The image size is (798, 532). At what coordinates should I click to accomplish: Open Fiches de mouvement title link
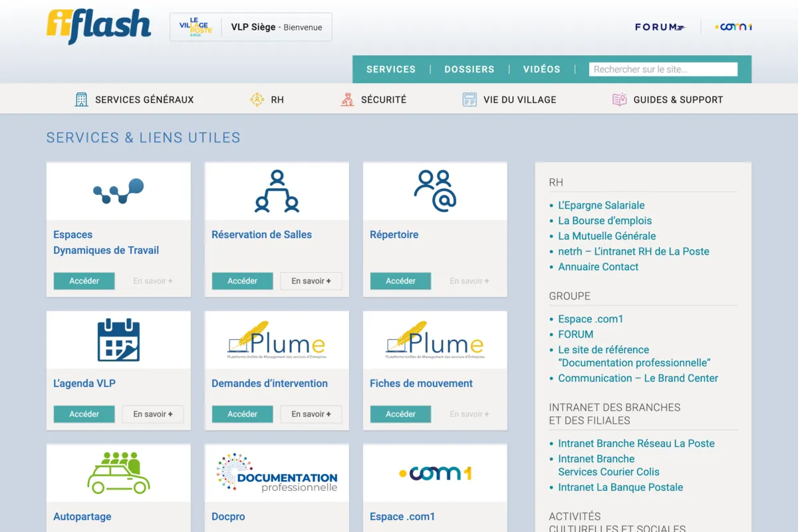click(421, 384)
